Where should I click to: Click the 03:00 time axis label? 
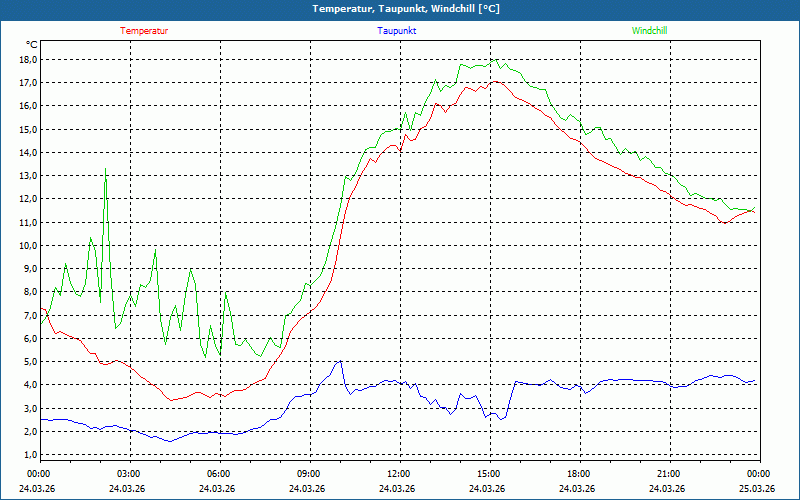[x=128, y=474]
